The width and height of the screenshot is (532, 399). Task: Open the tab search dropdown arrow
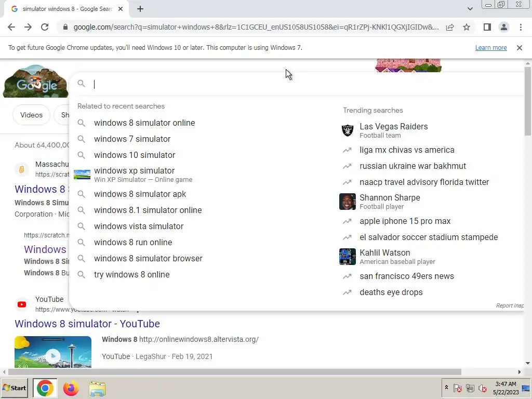470,9
